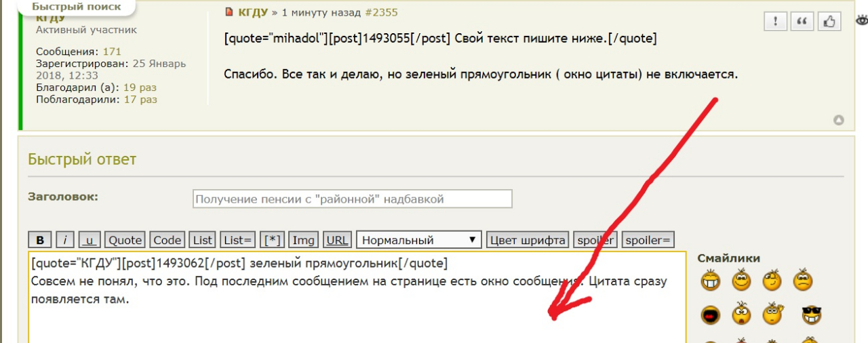
Task: Click the scroll-to-top arrow icon in post
Action: [x=838, y=121]
